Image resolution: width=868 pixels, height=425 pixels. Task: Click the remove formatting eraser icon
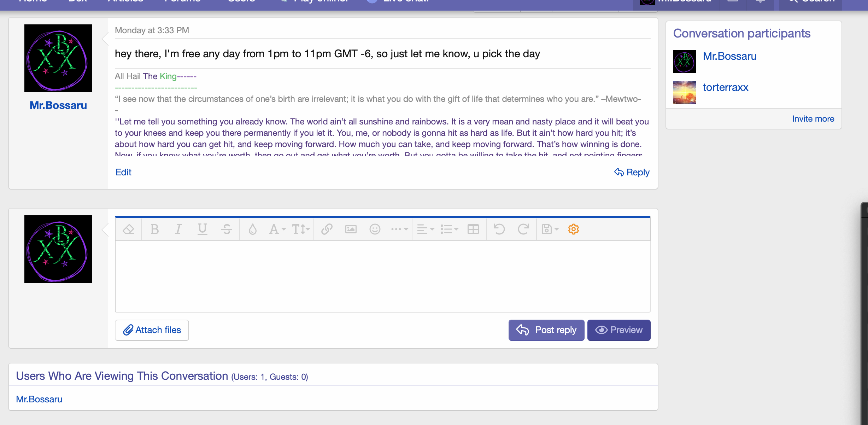128,229
